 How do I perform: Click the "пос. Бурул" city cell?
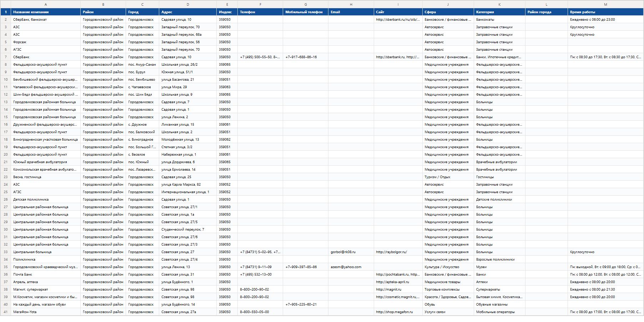click(x=142, y=72)
